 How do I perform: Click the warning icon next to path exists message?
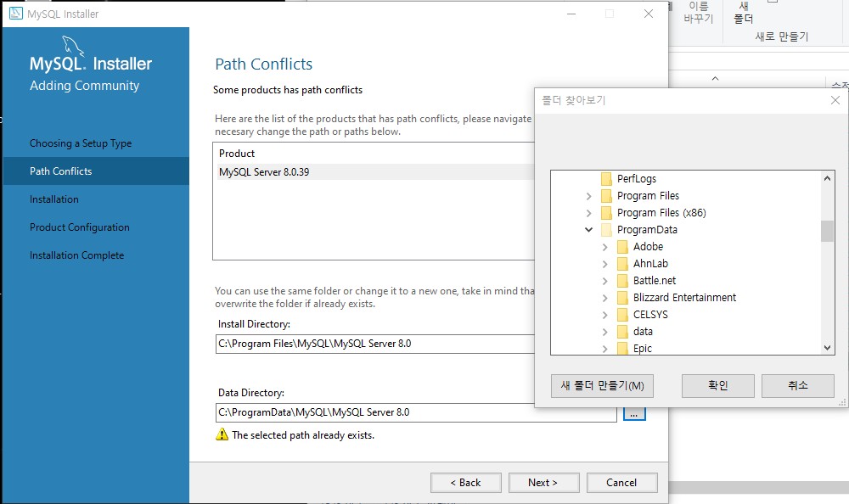222,434
